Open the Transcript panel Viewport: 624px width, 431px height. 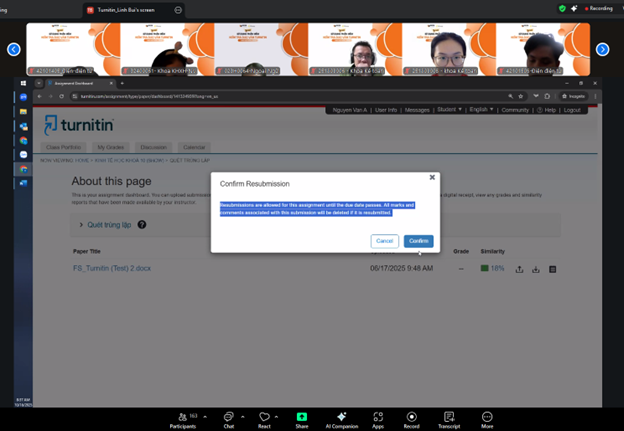(448, 415)
